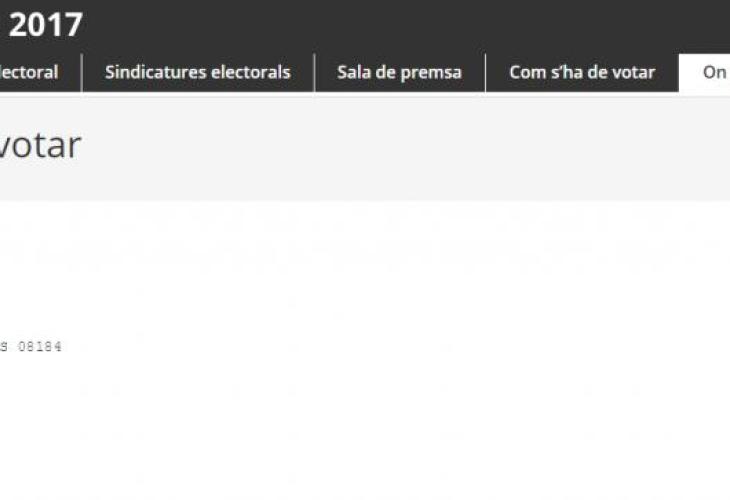
Task: Open the Sindicatures electorals tab
Action: (198, 72)
